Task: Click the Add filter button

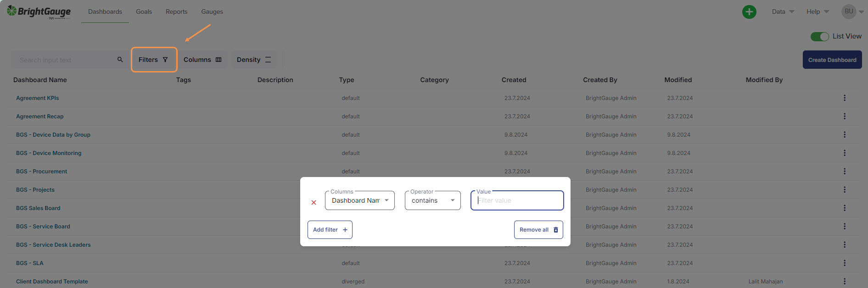Action: point(330,230)
